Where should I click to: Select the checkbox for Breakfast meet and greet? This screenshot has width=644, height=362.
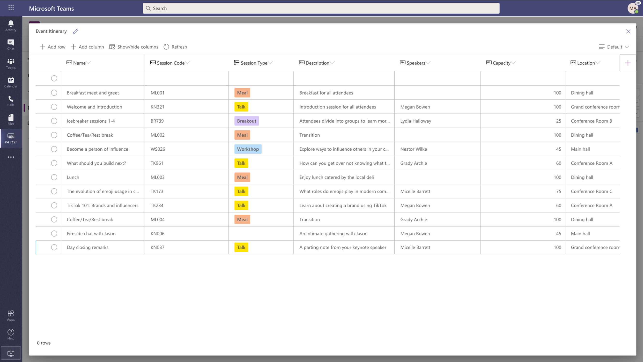point(54,92)
